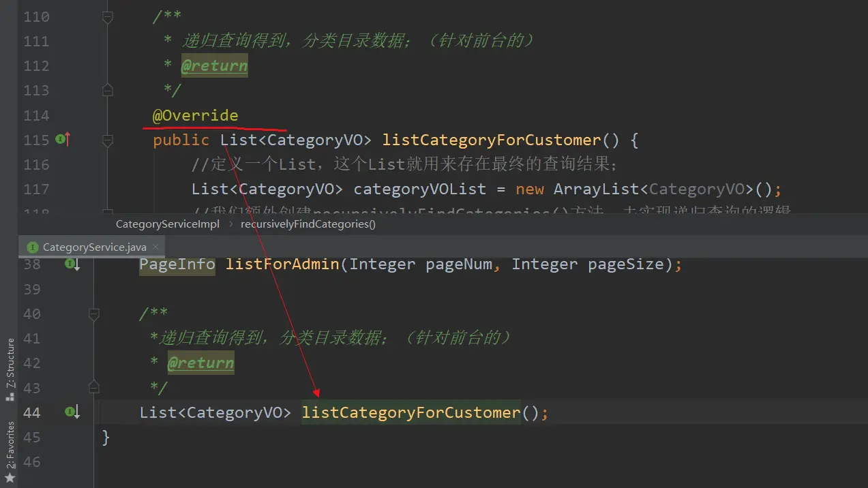
Task: Switch to the CategoryService.java tab
Action: pos(93,247)
